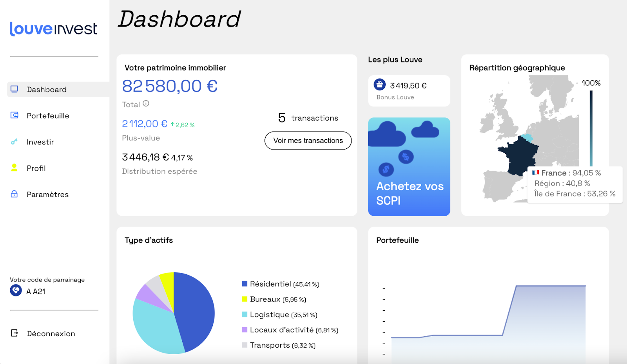The image size is (627, 364).
Task: Click the Logistique cyan legend swatch
Action: [245, 314]
